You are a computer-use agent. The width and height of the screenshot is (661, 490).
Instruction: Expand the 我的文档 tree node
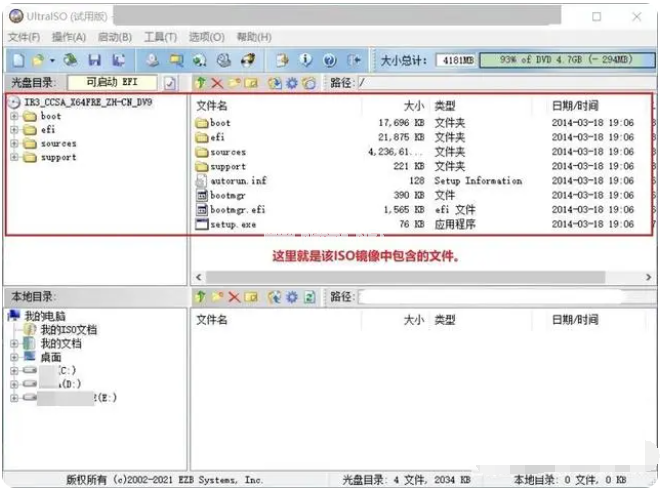(14, 343)
